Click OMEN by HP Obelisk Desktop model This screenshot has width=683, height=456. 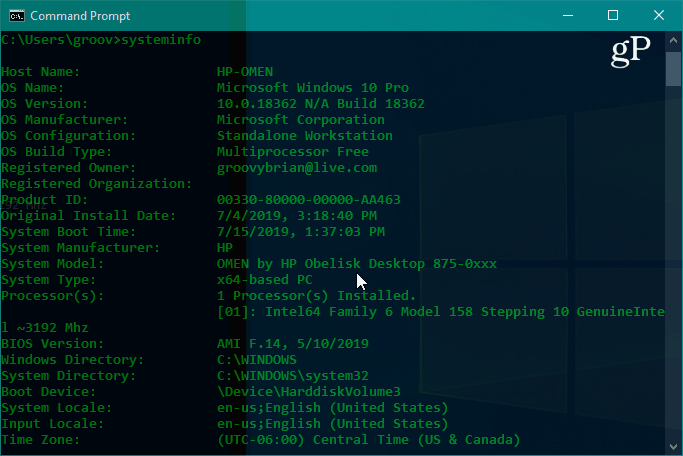(357, 264)
